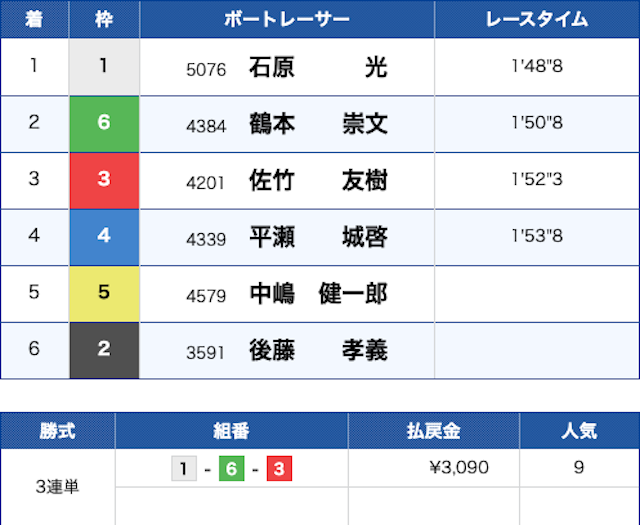Click the red lane 3 badge in the results table
Image resolution: width=640 pixels, height=525 pixels.
coord(104,180)
